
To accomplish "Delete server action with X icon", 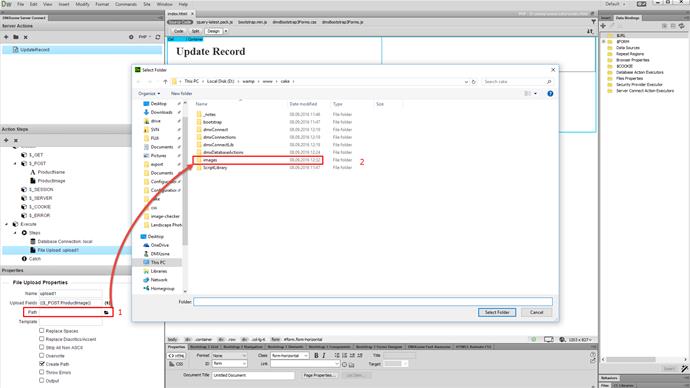I will (26, 37).
